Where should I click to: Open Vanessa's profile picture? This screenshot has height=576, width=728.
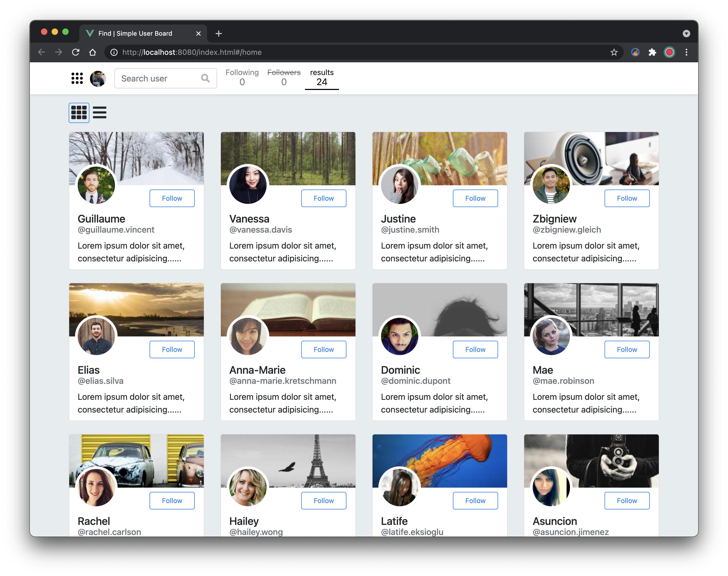point(248,185)
